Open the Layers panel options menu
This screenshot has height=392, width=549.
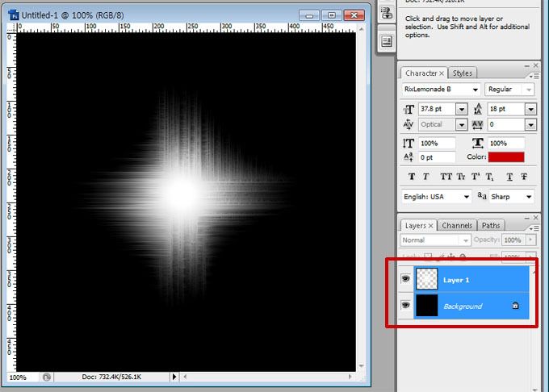coord(534,228)
